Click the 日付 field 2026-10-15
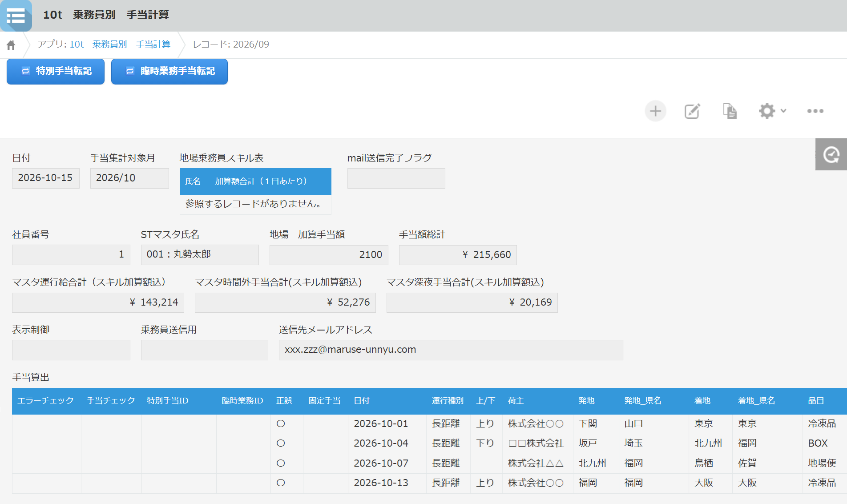The width and height of the screenshot is (847, 504). coord(45,178)
